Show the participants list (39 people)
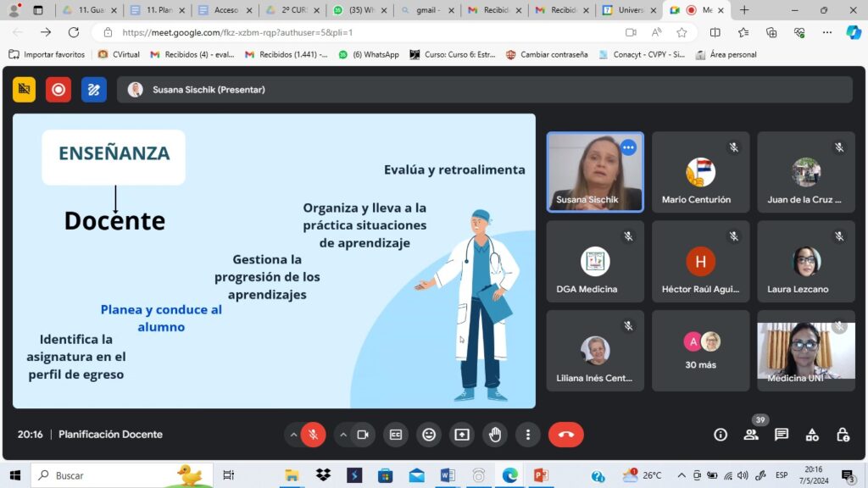This screenshot has width=868, height=488. pyautogui.click(x=751, y=435)
